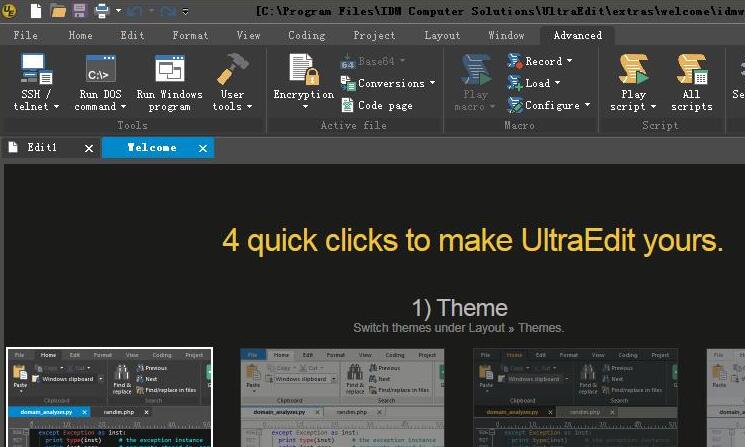Choose the dark theme thumbnail with orange Home tab
The height and width of the screenshot is (447, 745).
click(575, 398)
